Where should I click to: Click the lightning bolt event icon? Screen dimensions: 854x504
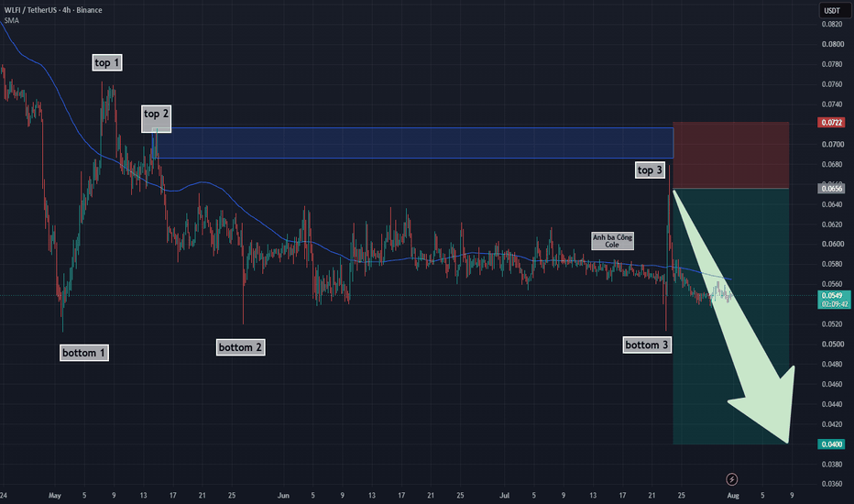click(732, 479)
